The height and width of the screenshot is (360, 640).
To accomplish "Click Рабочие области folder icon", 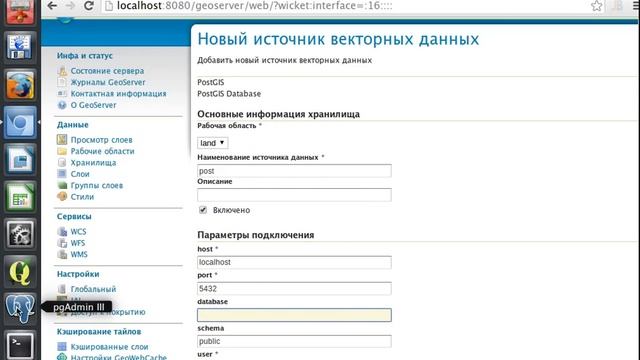I will pos(62,151).
